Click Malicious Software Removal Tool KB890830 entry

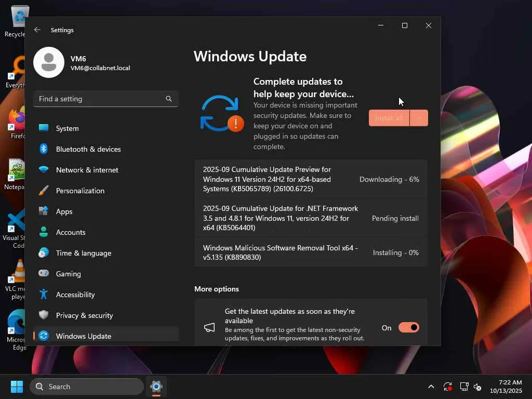[x=311, y=252]
